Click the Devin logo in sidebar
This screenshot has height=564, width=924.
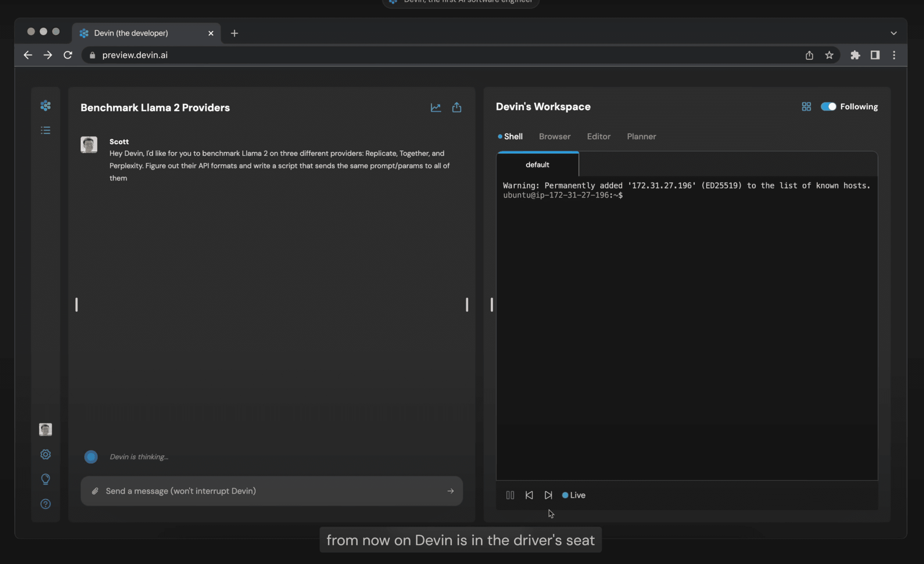pyautogui.click(x=45, y=106)
